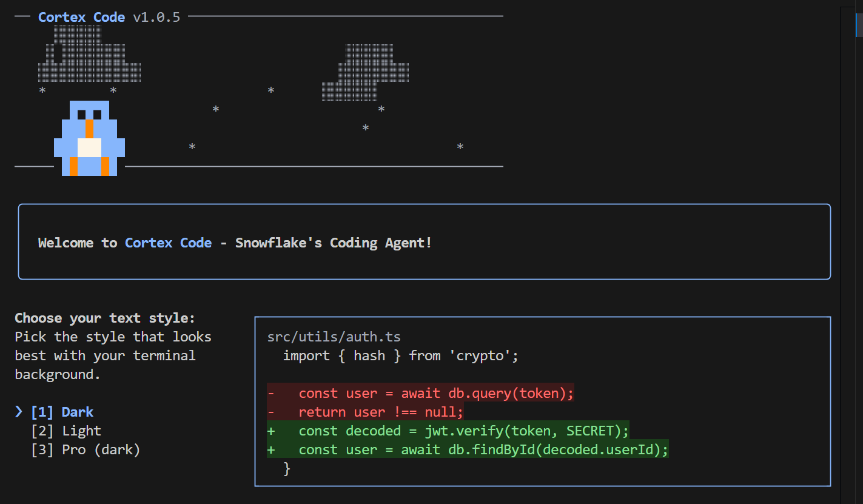Click the added db.findById line
This screenshot has width=863, height=504.
pyautogui.click(x=483, y=449)
